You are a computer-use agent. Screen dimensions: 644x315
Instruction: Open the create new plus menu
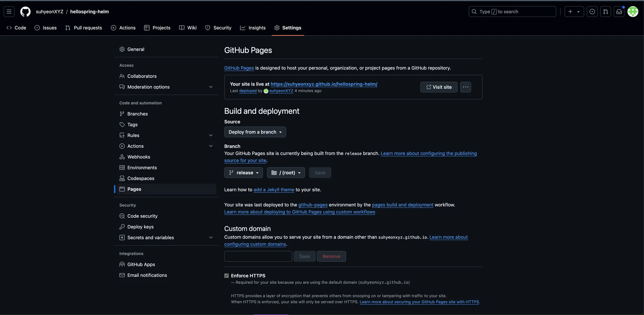[574, 12]
